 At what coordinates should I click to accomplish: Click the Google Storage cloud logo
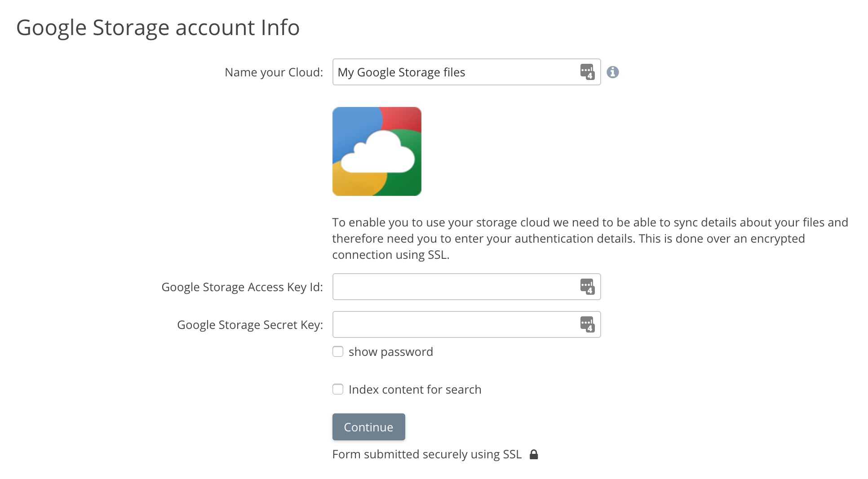[x=376, y=151]
